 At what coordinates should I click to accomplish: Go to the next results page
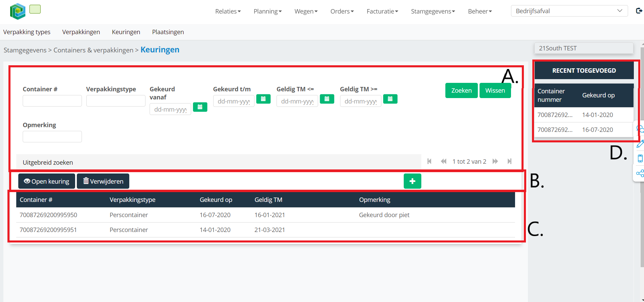click(495, 161)
